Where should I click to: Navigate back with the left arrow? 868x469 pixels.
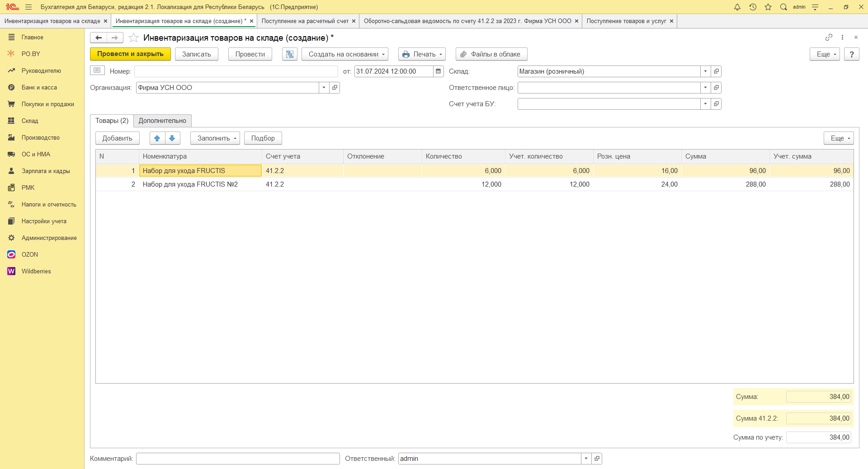pyautogui.click(x=99, y=38)
